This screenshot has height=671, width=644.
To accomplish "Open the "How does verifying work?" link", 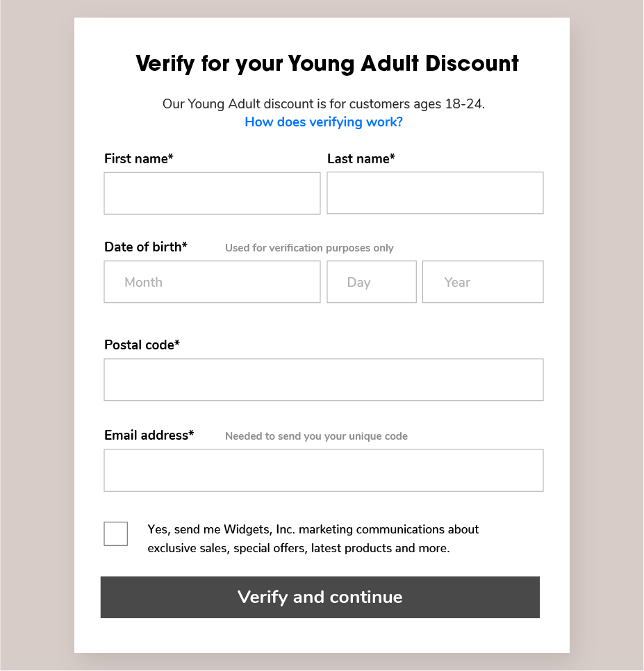I will coord(324,122).
